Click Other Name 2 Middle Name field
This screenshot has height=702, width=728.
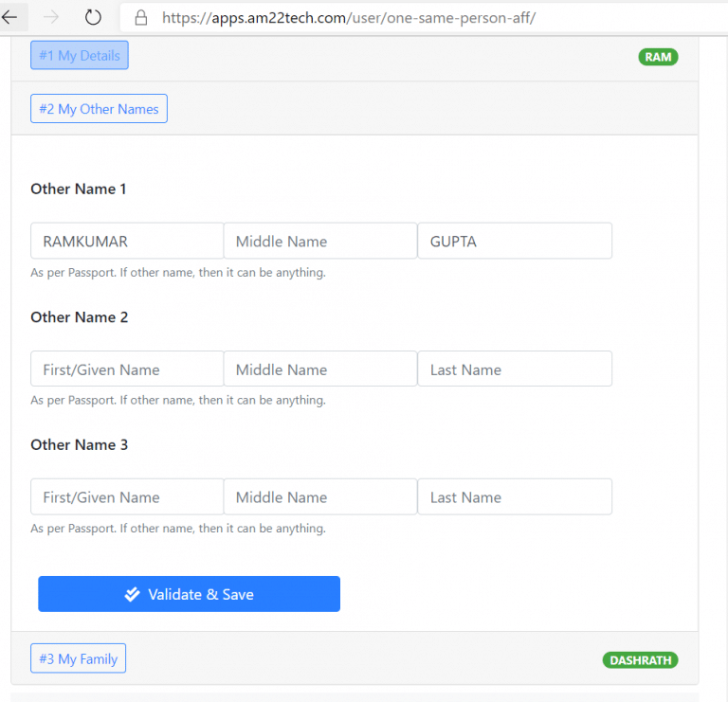(320, 369)
